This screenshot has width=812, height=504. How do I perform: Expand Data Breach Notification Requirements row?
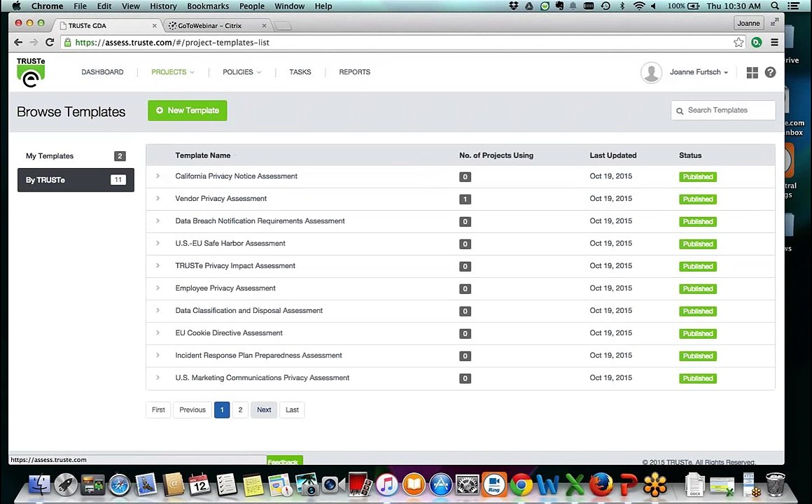point(158,220)
